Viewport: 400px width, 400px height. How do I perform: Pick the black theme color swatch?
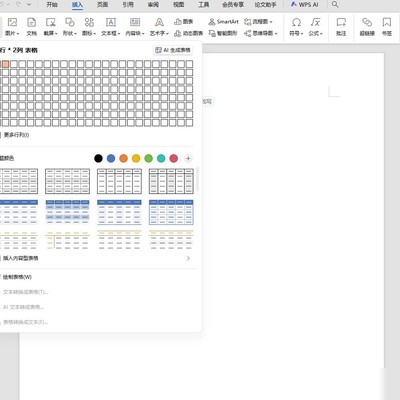98,158
